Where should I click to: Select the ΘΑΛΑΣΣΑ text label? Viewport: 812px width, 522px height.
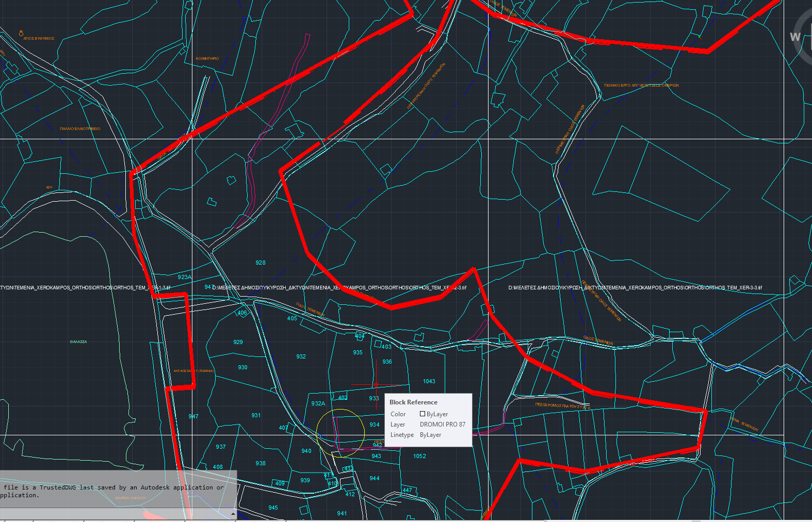pos(78,342)
